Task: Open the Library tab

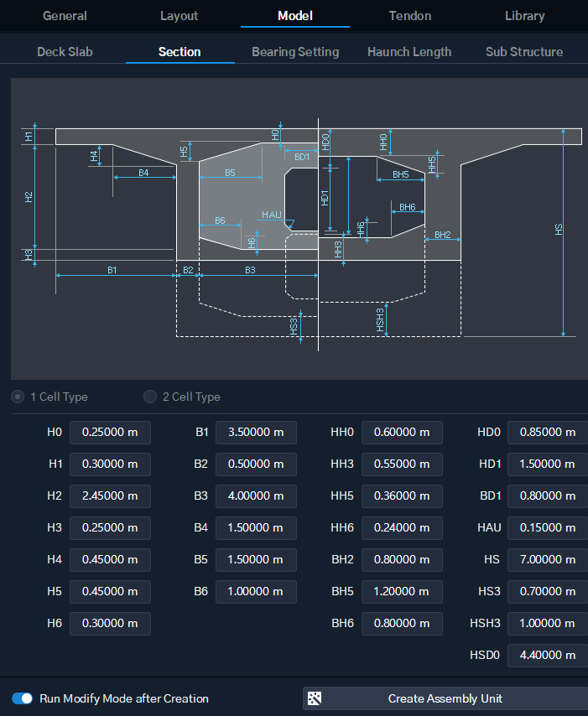Action: [524, 16]
